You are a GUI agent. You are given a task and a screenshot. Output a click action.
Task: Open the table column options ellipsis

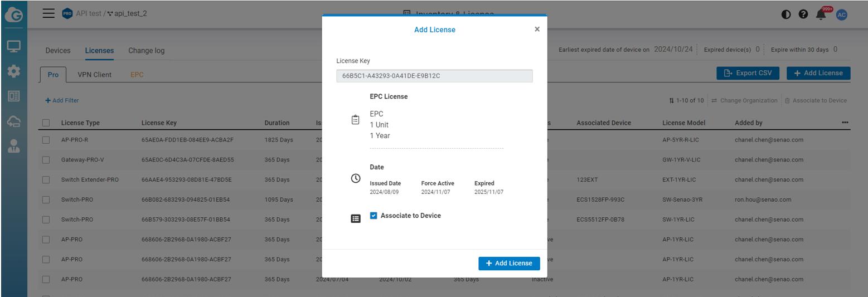[x=845, y=123]
